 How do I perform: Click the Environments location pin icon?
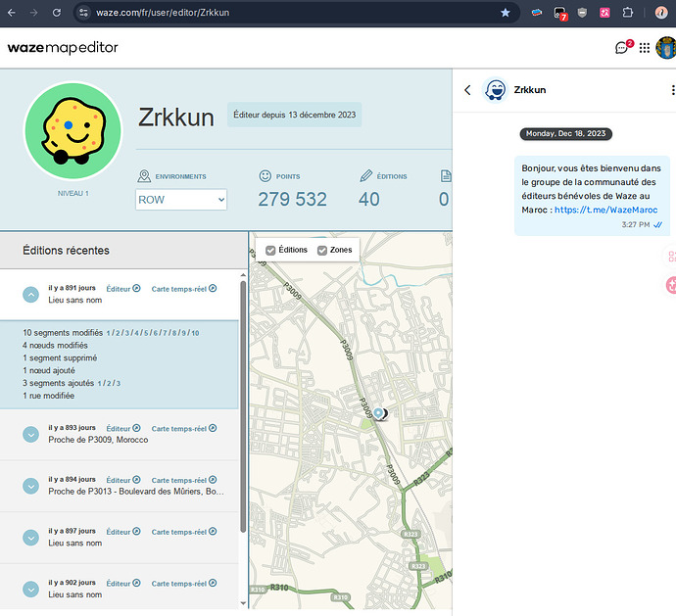[x=144, y=176]
